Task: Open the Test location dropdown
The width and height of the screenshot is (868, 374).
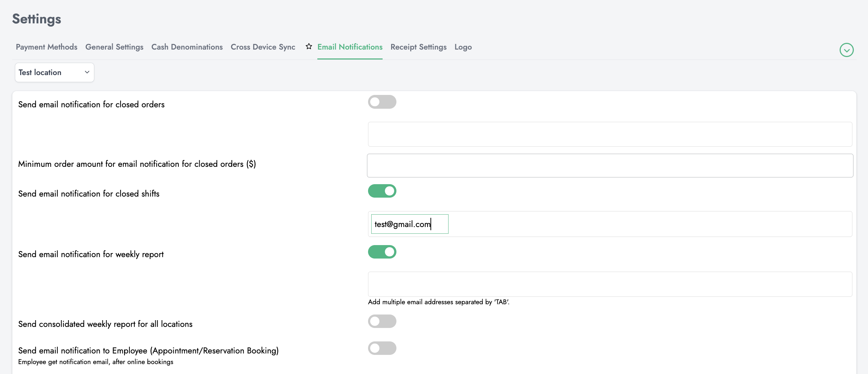Action: point(54,72)
